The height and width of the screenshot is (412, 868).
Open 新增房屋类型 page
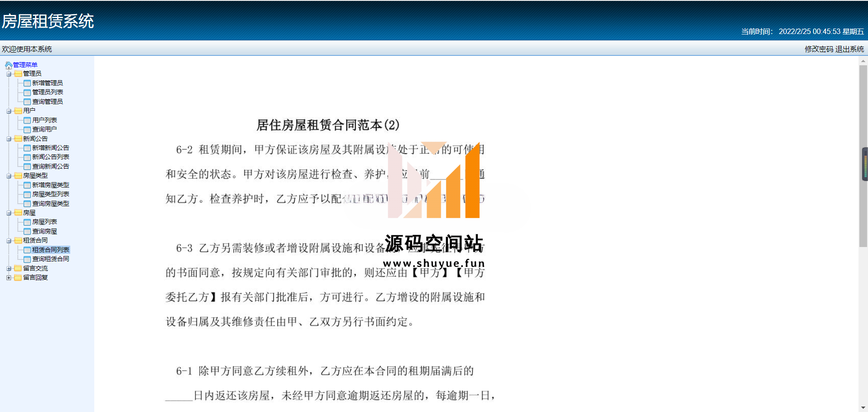point(51,185)
